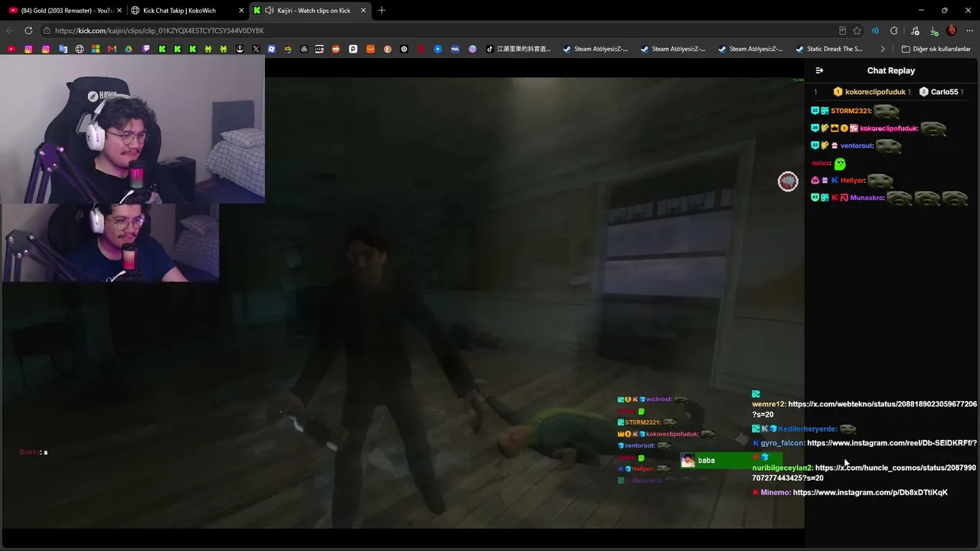This screenshot has width=980, height=551.
Task: Click the 'Chat Replay' heading
Action: point(890,70)
